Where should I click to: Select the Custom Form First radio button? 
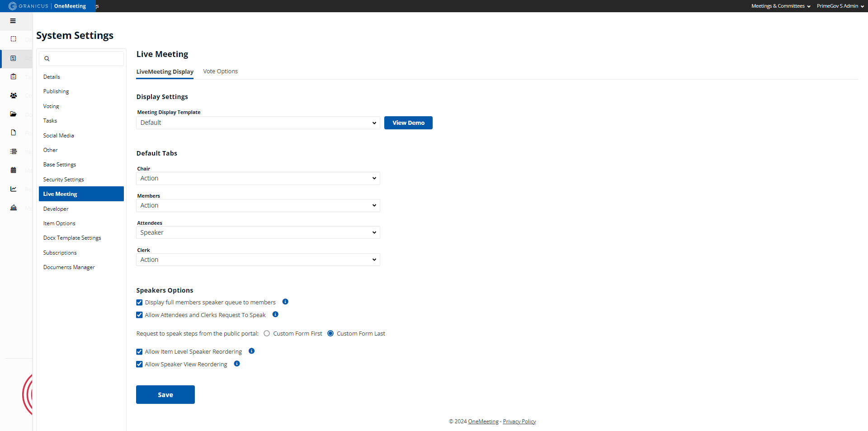(266, 333)
